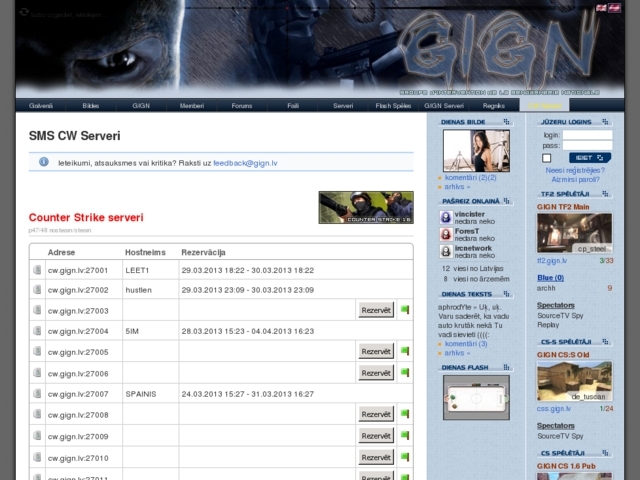The height and width of the screenshot is (480, 640).
Task: Collapse the Dienas Bilde panel
Action: pyautogui.click(x=506, y=121)
